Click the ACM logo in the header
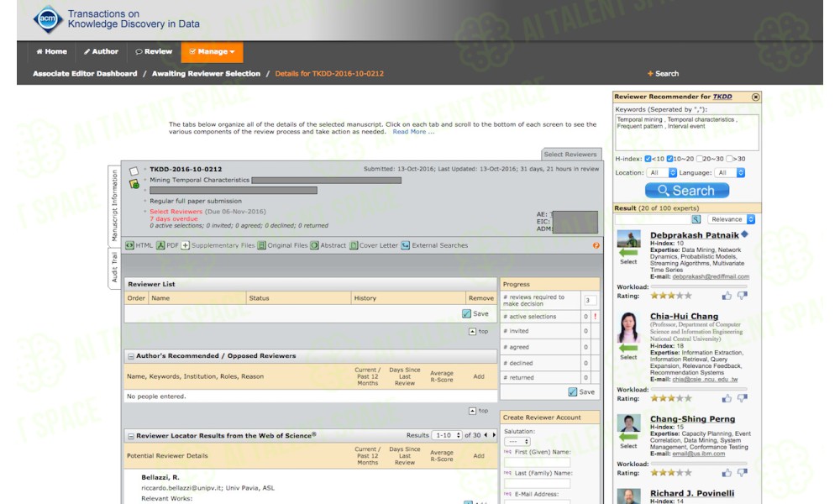 pos(48,19)
